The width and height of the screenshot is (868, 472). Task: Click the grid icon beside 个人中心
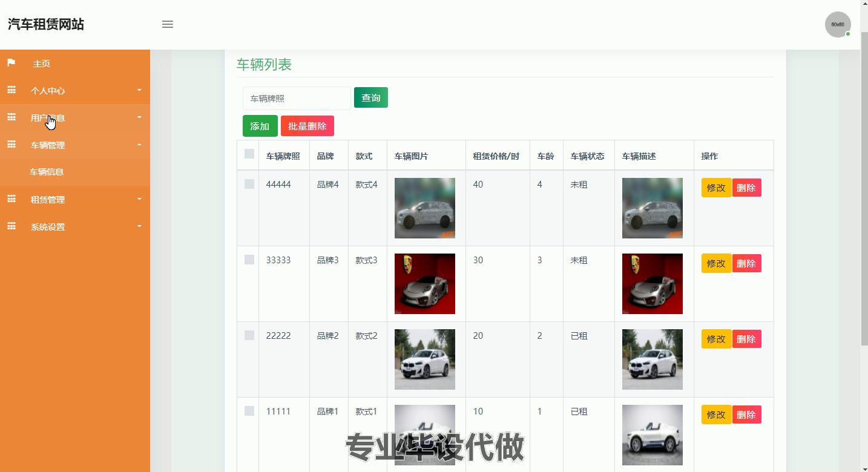click(x=12, y=90)
